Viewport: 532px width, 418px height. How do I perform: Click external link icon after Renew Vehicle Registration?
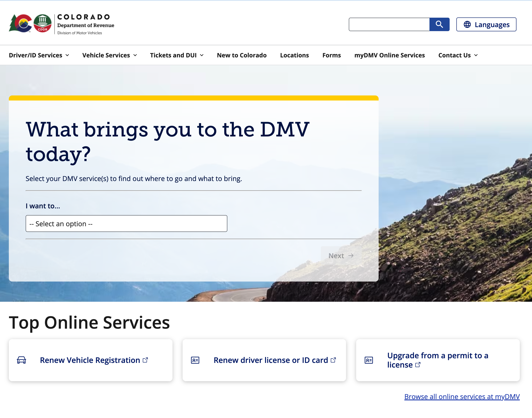145,360
